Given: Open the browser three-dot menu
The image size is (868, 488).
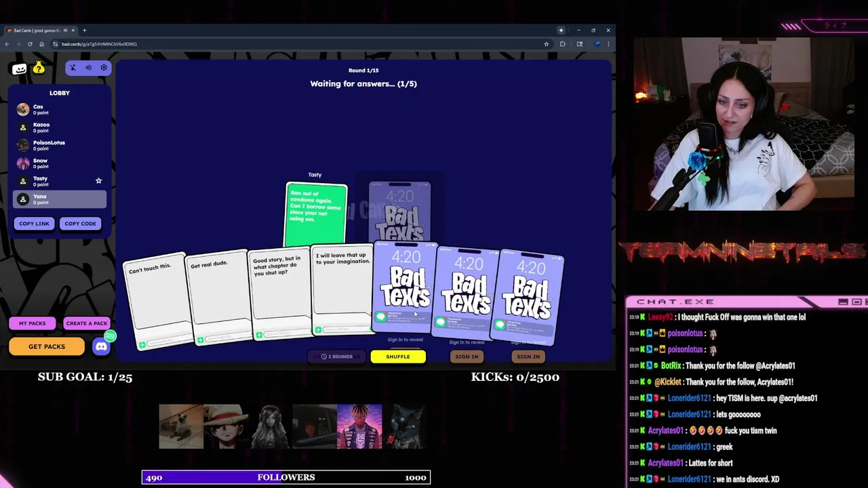Looking at the screenshot, I should coord(609,44).
